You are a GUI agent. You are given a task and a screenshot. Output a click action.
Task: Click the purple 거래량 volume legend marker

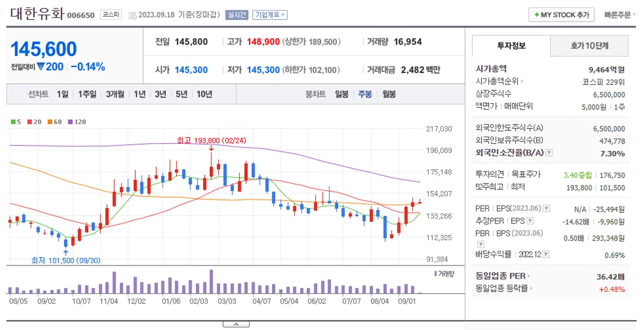[435, 274]
